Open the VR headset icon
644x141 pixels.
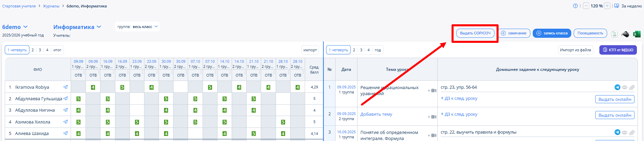tap(625, 34)
